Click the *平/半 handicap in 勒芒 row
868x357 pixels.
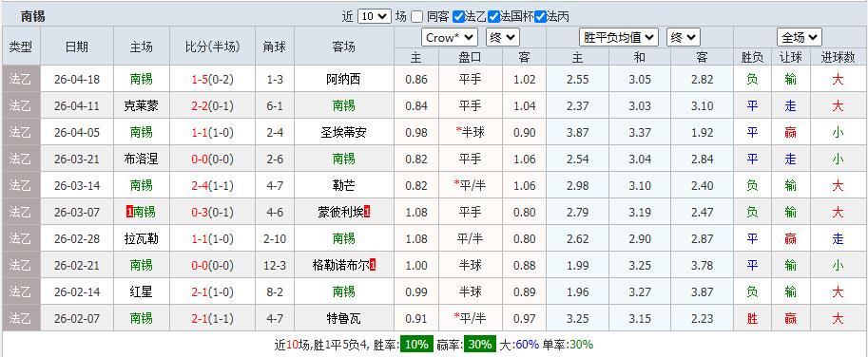point(470,185)
